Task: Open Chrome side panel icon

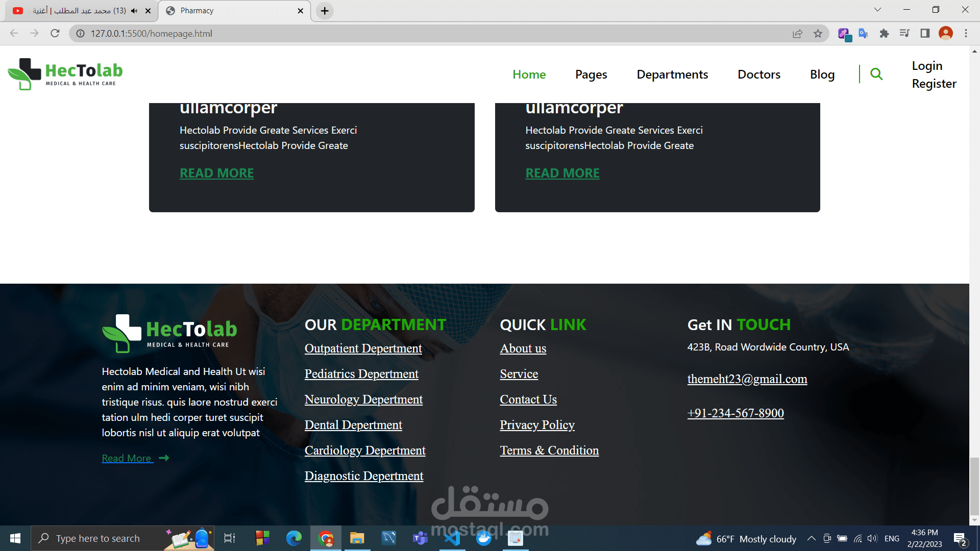Action: click(x=925, y=34)
